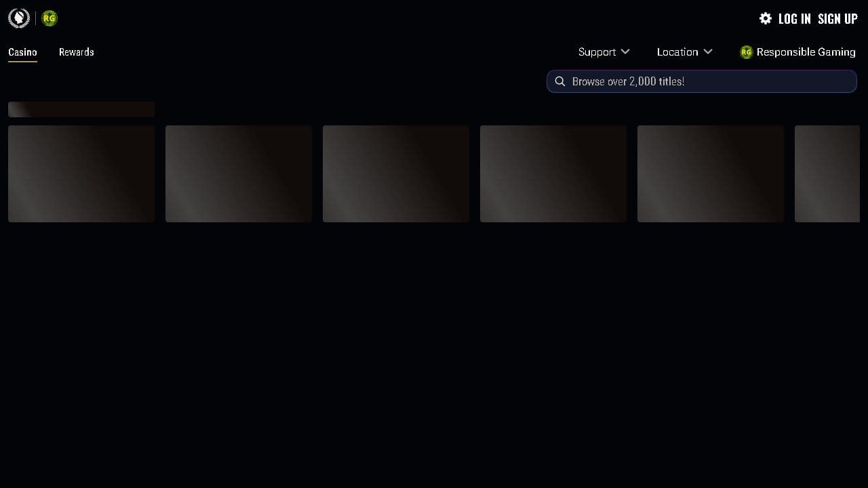Click the LOG IN button
Image resolution: width=868 pixels, height=488 pixels.
click(795, 19)
